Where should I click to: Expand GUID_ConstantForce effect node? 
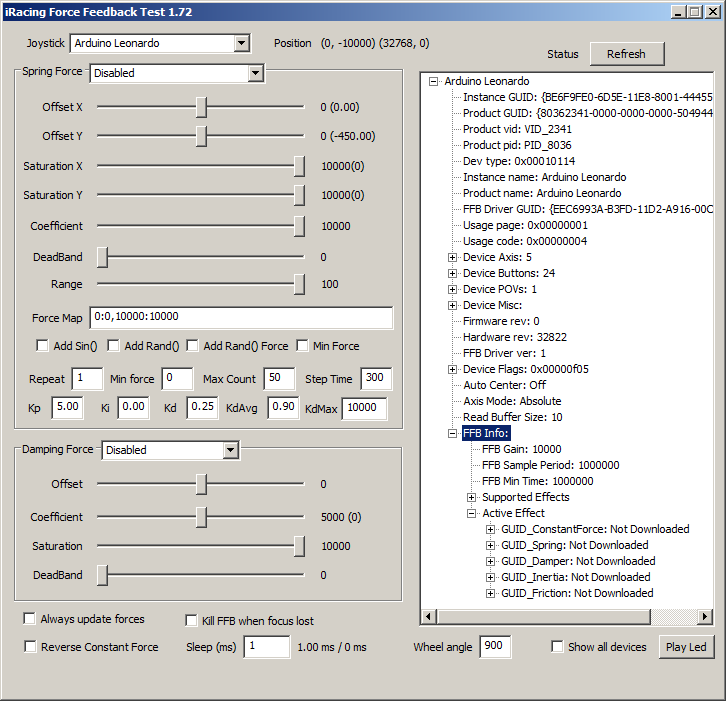[490, 529]
